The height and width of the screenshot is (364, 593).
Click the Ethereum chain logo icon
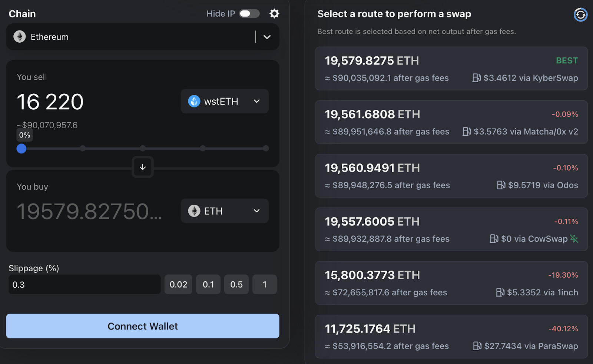tap(20, 37)
